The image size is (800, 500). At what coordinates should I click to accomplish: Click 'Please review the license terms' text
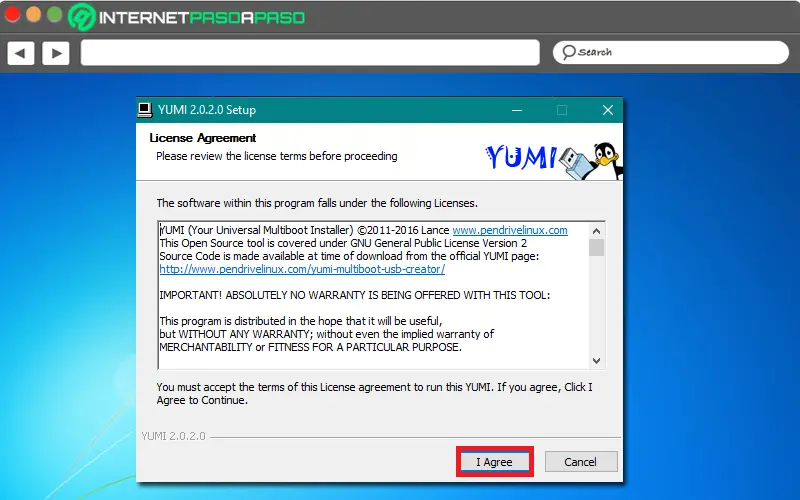[x=277, y=156]
